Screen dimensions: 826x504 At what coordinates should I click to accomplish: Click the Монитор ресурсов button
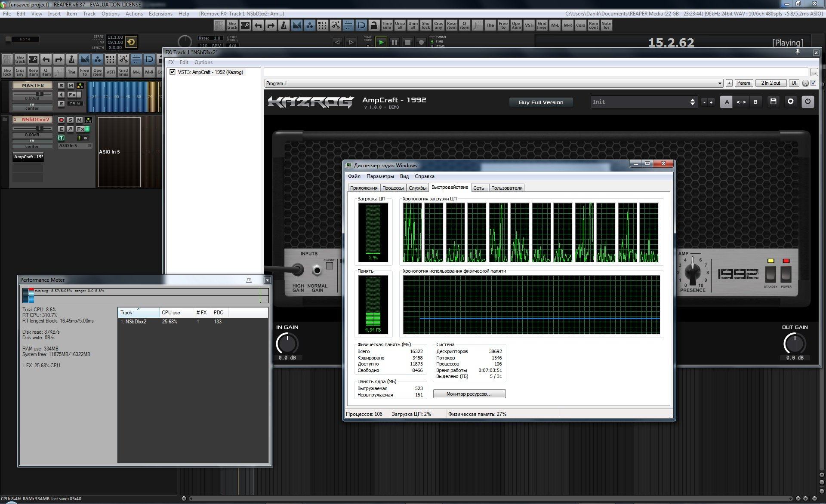tap(469, 394)
